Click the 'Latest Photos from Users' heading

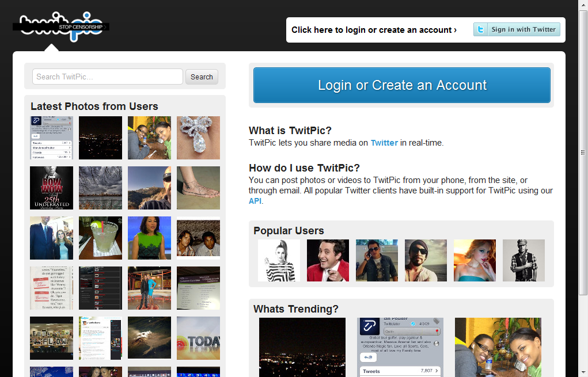point(94,106)
